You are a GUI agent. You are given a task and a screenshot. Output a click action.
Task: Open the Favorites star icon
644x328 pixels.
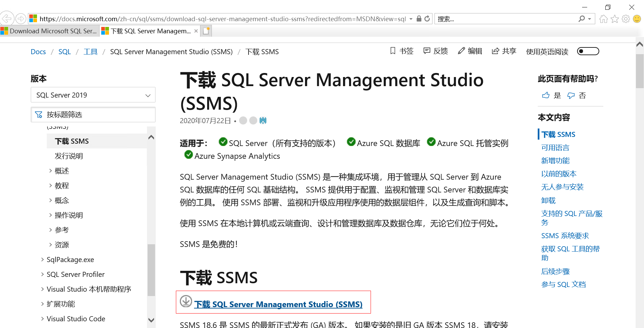(x=615, y=19)
